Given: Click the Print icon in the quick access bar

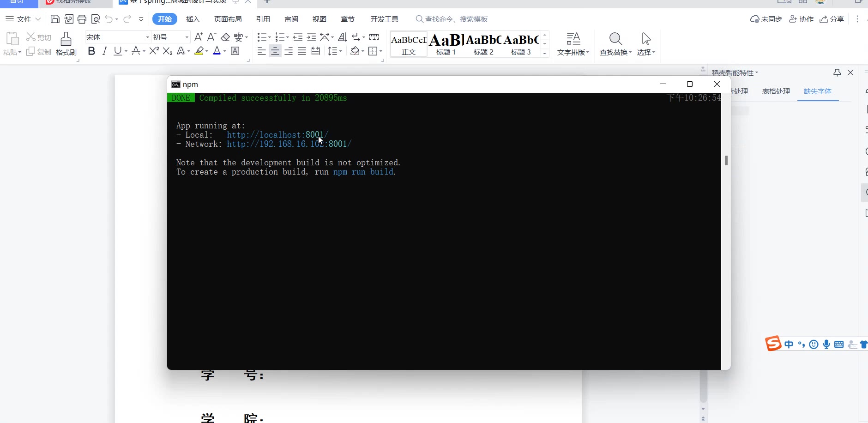Looking at the screenshot, I should coord(82,19).
